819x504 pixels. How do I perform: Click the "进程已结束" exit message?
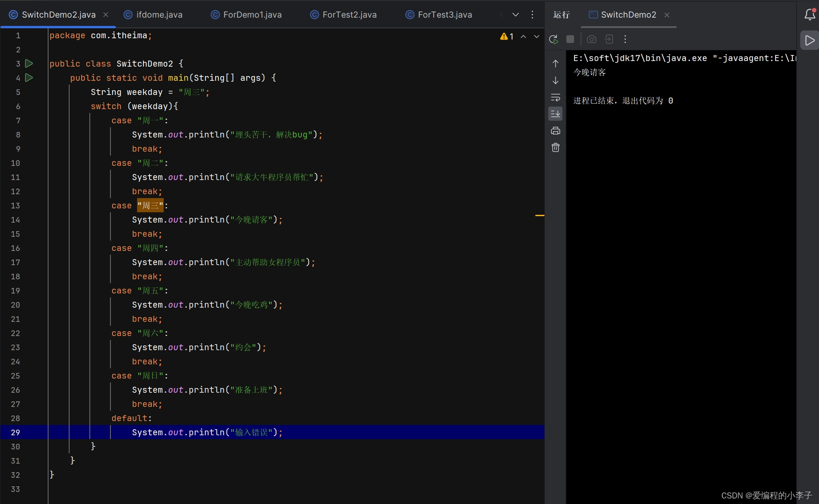click(623, 101)
